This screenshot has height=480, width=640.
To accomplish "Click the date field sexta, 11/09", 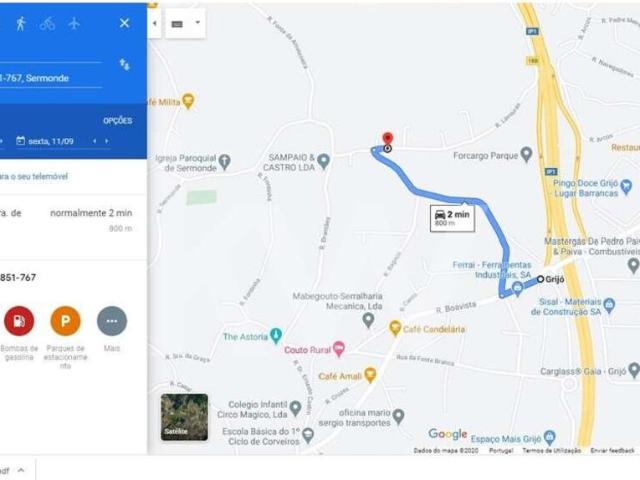I will (45, 141).
